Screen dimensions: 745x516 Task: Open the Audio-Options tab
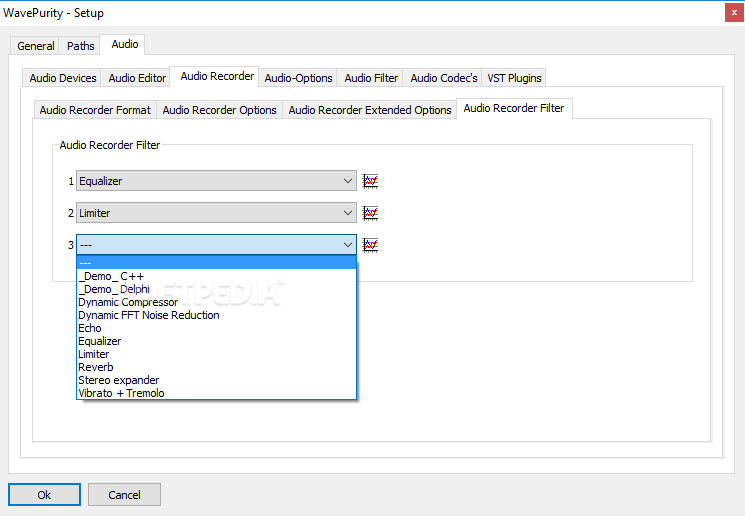pyautogui.click(x=298, y=78)
